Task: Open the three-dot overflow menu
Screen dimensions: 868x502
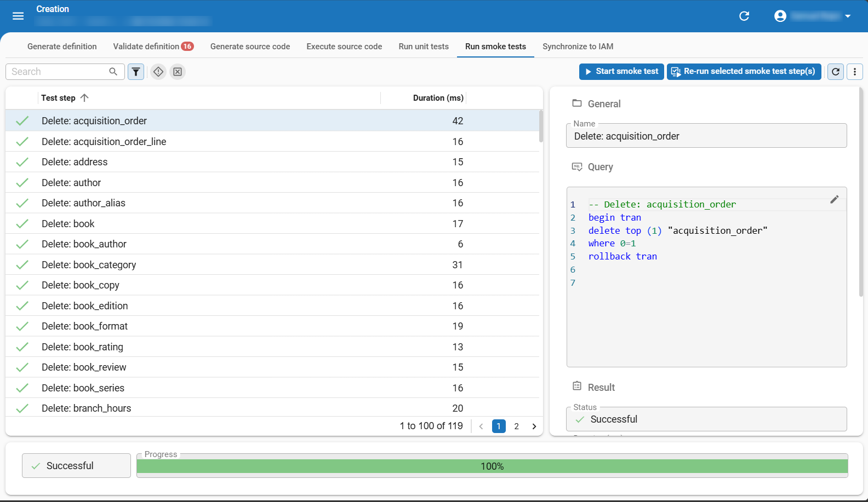Action: coord(855,72)
